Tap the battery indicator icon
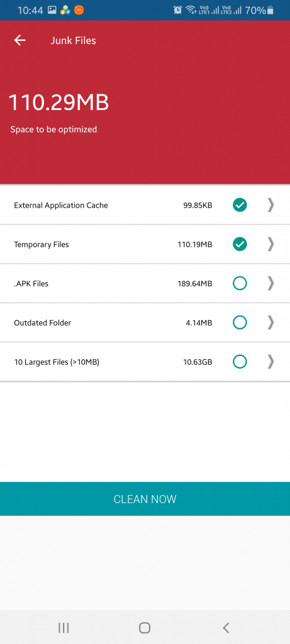The height and width of the screenshot is (644, 290). click(x=270, y=10)
